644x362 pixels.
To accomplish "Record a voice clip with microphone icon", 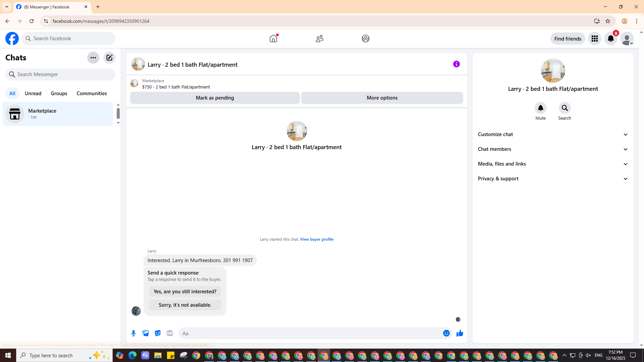I will coord(133,333).
